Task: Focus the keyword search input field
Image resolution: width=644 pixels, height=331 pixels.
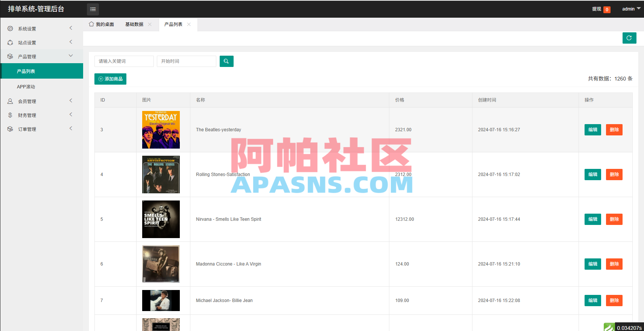Action: click(124, 61)
